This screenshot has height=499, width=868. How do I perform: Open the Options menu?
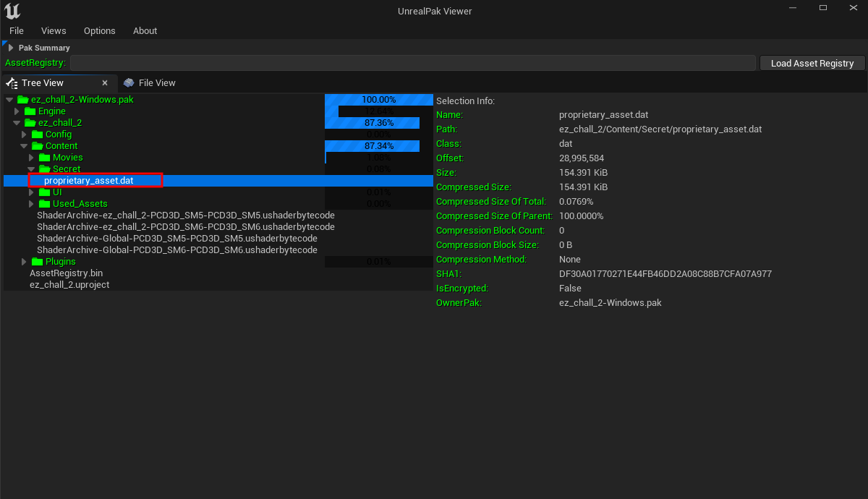pyautogui.click(x=99, y=31)
